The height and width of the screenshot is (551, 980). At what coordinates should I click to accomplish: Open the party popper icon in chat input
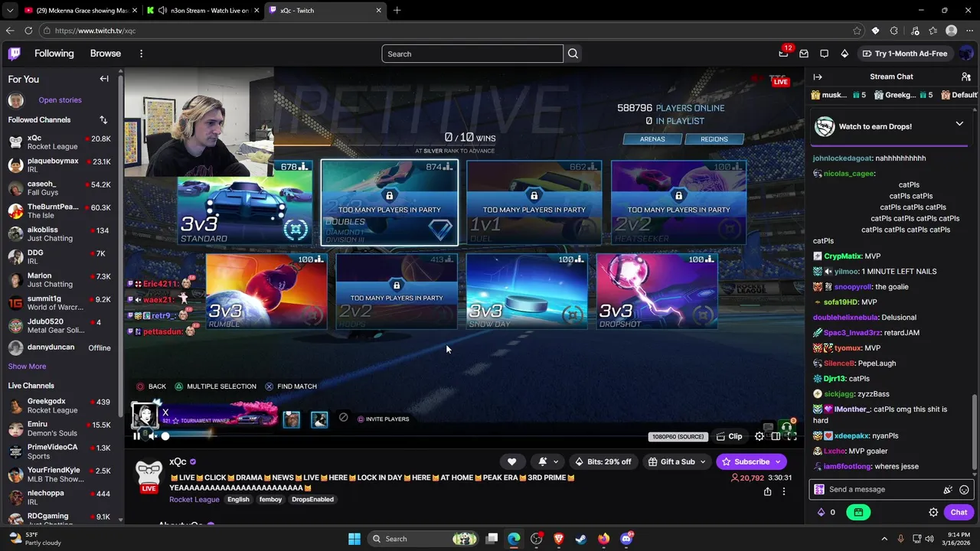point(948,490)
